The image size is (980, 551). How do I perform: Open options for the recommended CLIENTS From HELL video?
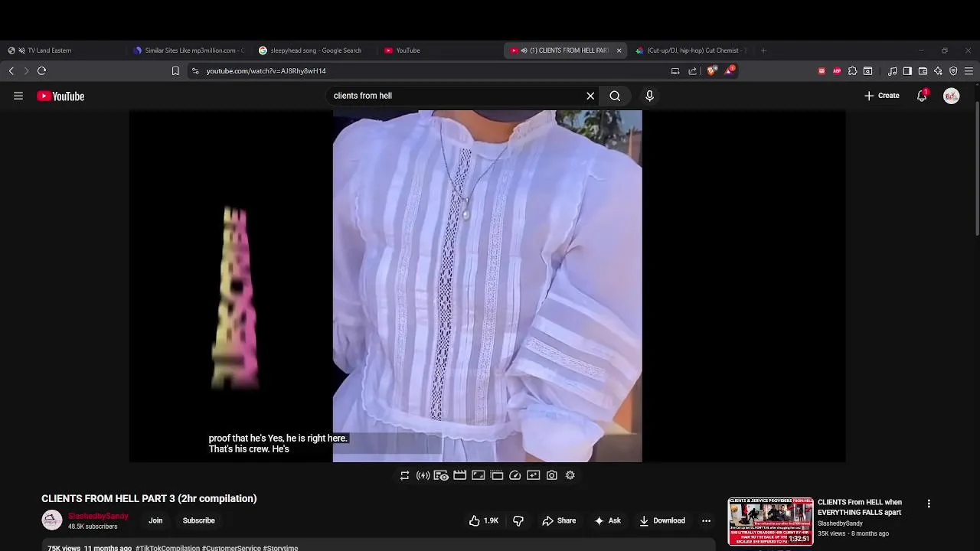point(929,504)
